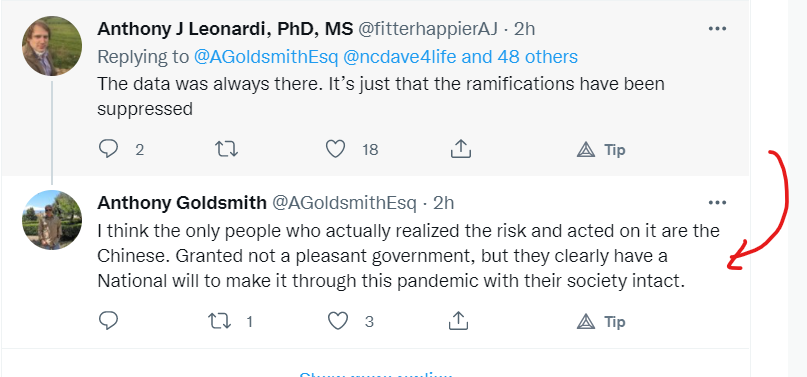The image size is (807, 377).
Task: Open Anthony Goldsmith's avatar
Action: click(x=51, y=220)
